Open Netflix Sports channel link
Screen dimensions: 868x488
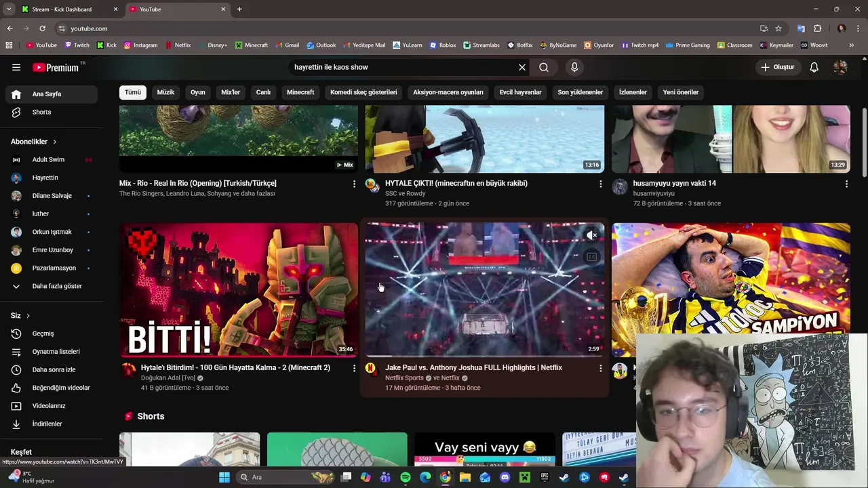404,378
